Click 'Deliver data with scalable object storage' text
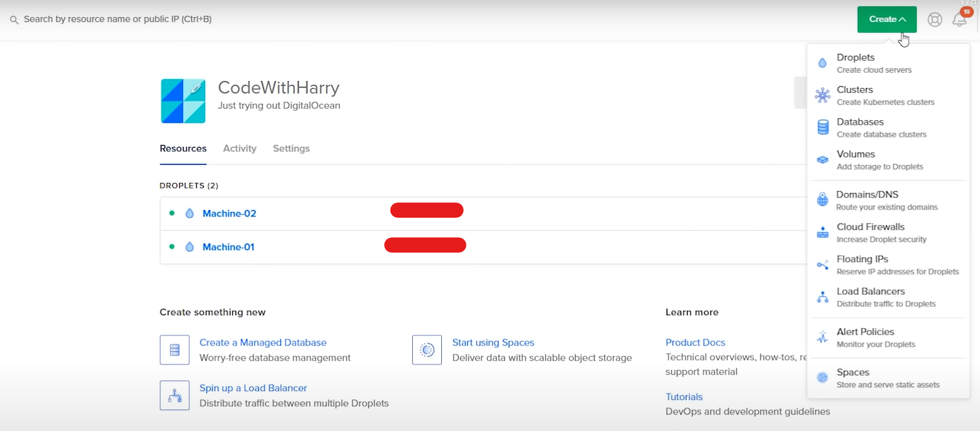This screenshot has width=980, height=431. [x=542, y=358]
